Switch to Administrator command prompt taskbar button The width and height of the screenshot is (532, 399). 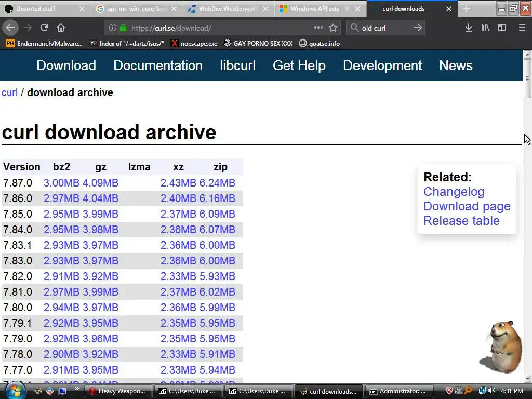pos(400,391)
